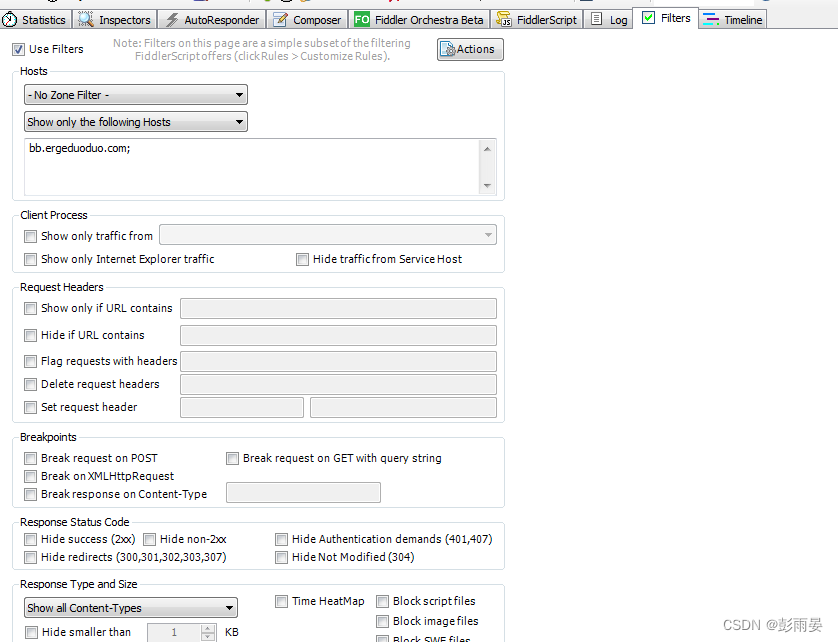Open the No Zone Filter dropdown
Screen dimensions: 838x642
point(136,95)
